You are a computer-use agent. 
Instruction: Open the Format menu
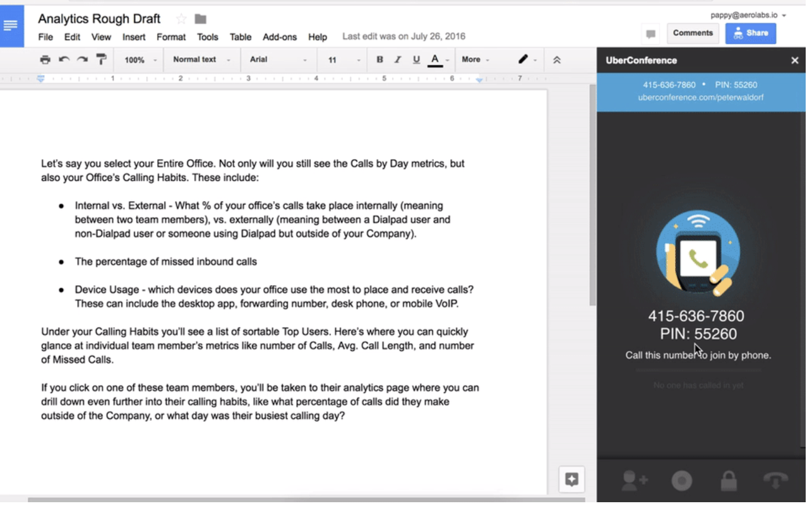pos(171,37)
